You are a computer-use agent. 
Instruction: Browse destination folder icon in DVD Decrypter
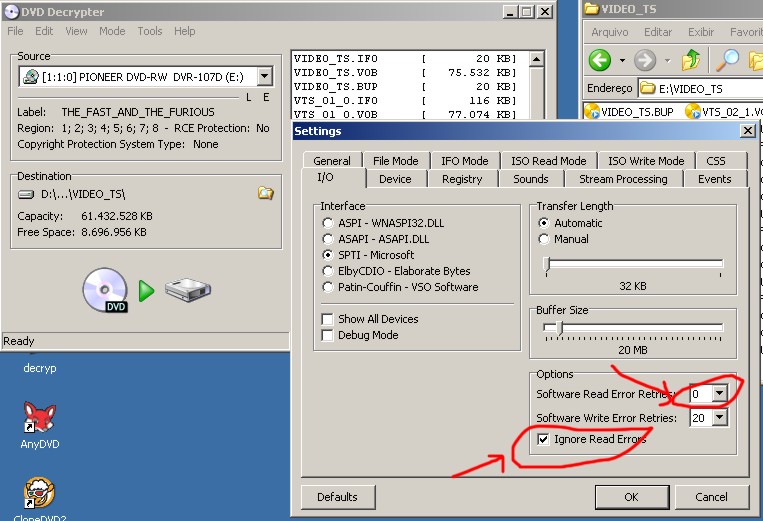pyautogui.click(x=265, y=194)
